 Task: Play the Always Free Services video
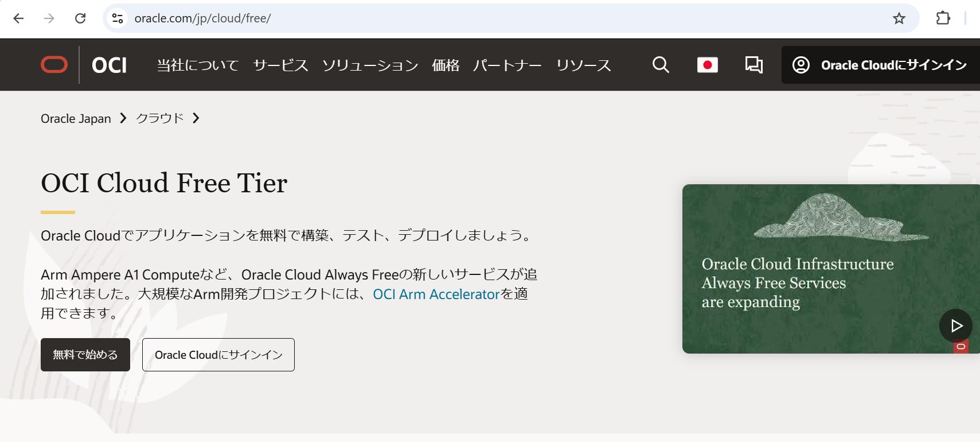[x=955, y=325]
